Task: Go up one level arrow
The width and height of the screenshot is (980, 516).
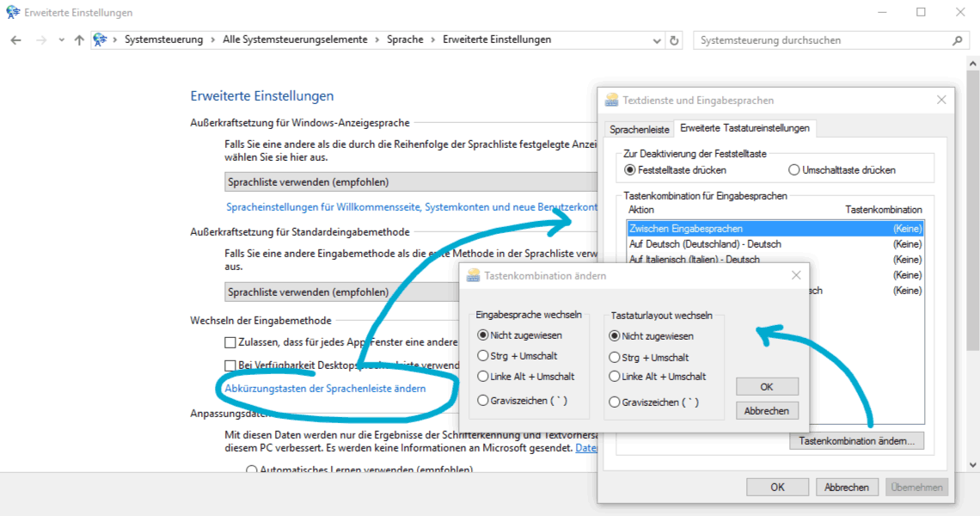Action: pos(79,40)
